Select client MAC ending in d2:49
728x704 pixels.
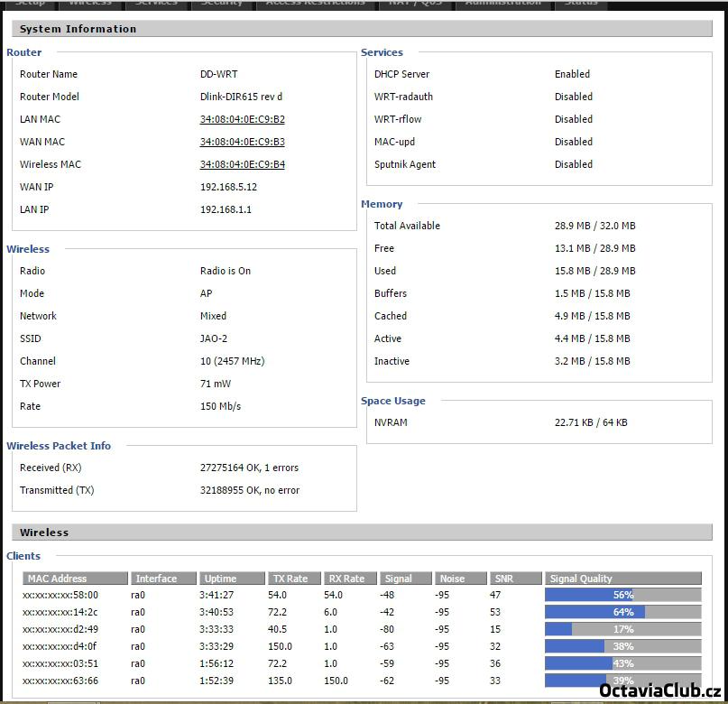60,629
